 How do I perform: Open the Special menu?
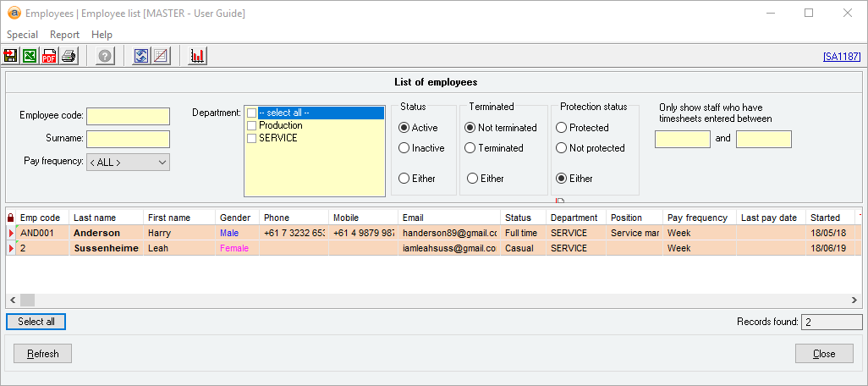click(x=23, y=35)
